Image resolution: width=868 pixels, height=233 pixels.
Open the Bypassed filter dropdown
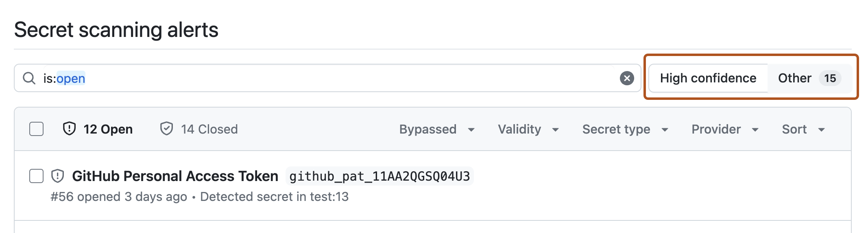[x=436, y=129]
